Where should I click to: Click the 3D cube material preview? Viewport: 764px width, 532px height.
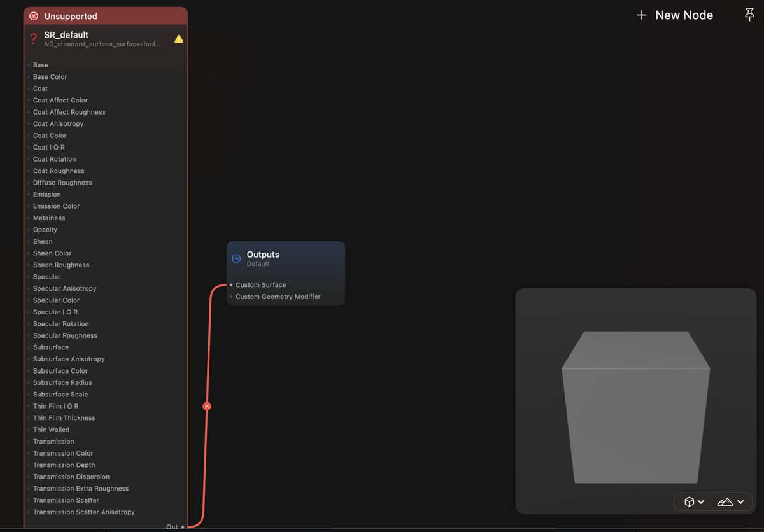[635, 407]
